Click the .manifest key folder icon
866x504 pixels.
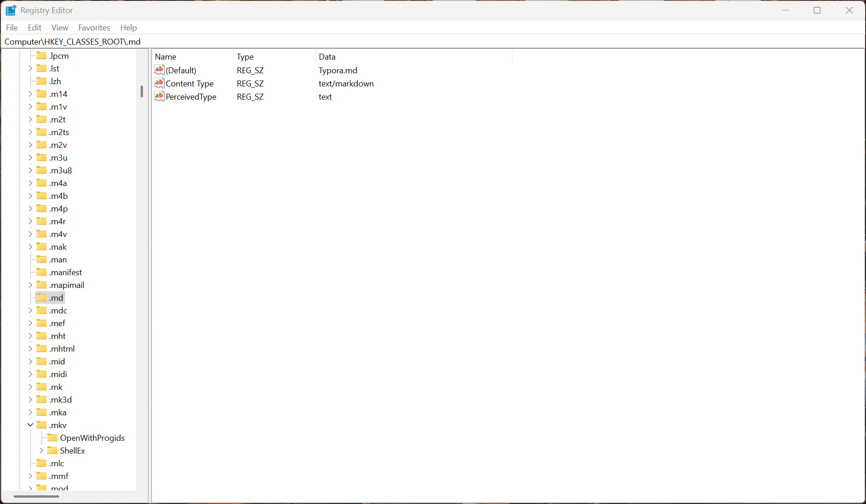[x=42, y=272]
